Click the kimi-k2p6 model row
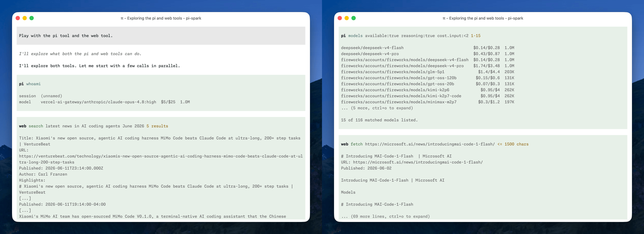Viewport: 644px width, 234px height. pyautogui.click(x=428, y=90)
